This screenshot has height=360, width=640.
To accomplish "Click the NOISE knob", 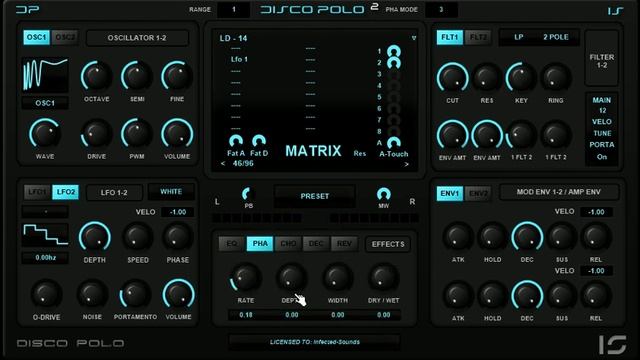I will pyautogui.click(x=92, y=294).
